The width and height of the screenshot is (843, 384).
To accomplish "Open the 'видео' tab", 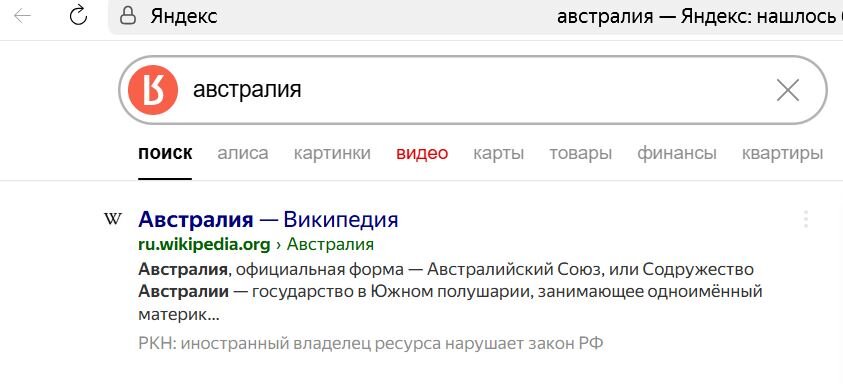I will pyautogui.click(x=422, y=153).
